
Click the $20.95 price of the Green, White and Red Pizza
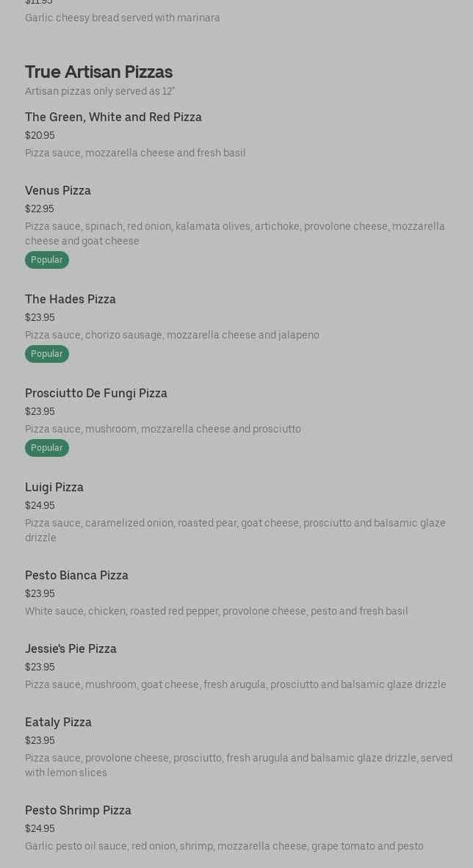40,136
